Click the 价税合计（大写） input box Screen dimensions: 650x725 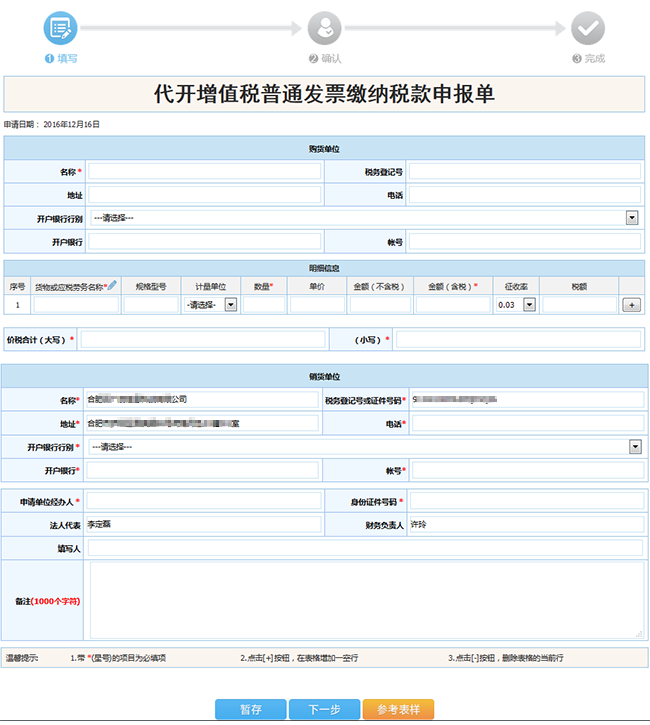click(202, 340)
